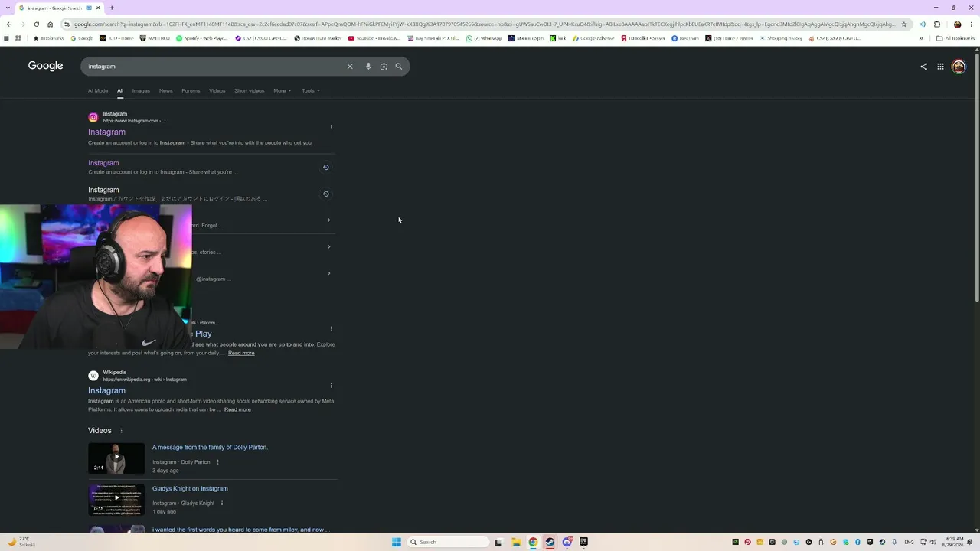Open the All Bookmarks folder

click(955, 38)
